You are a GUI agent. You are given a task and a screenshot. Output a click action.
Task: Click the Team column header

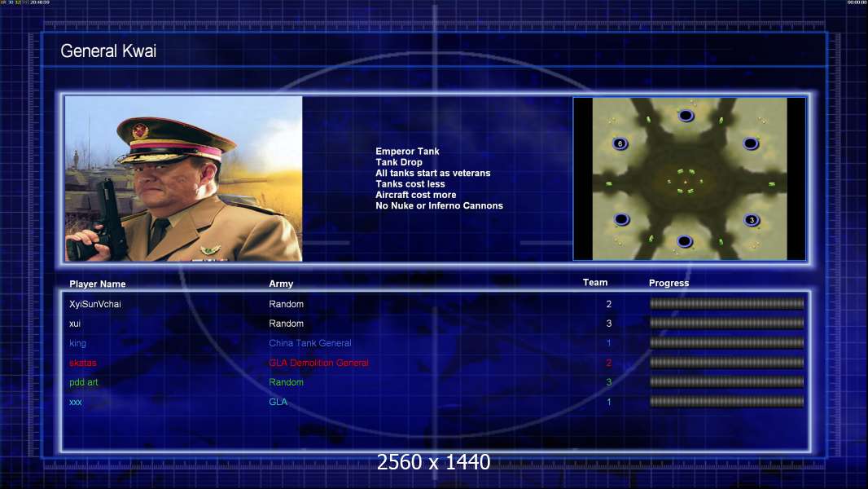point(595,283)
